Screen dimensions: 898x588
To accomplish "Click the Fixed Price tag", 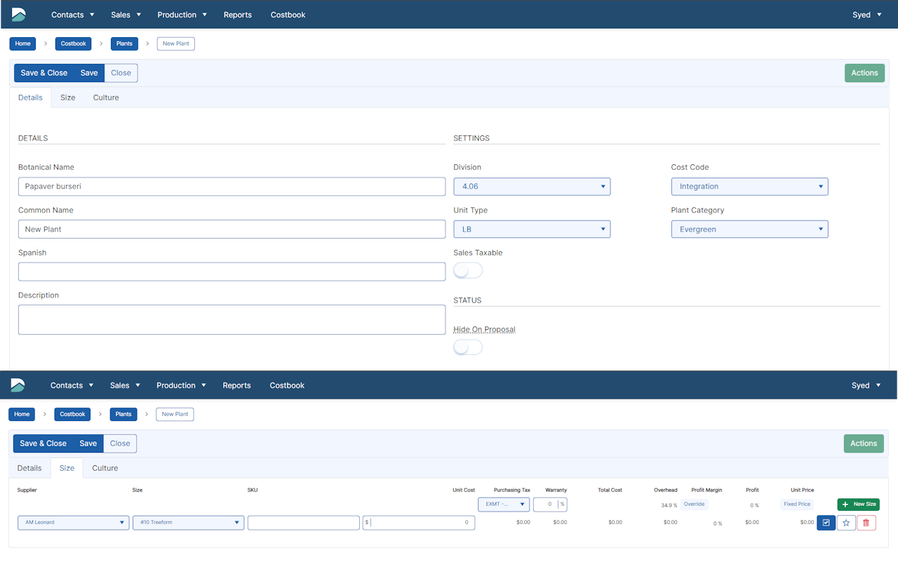I will pos(796,504).
